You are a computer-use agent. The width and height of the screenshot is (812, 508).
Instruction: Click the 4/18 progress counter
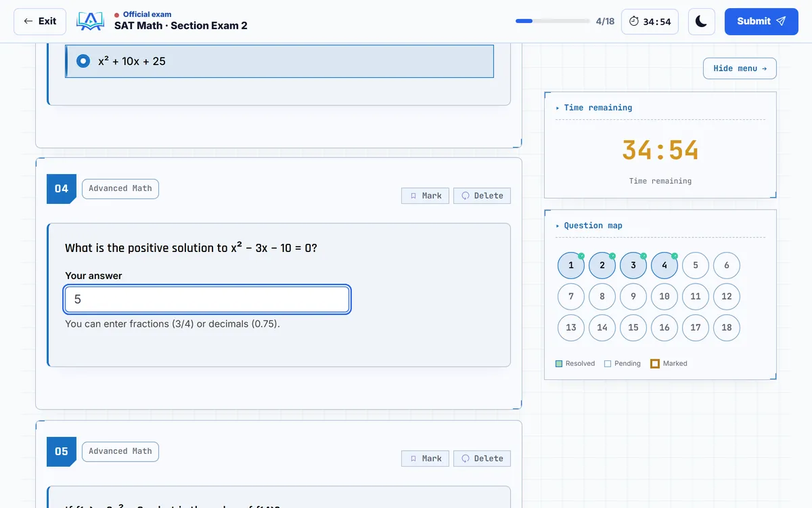click(x=605, y=22)
